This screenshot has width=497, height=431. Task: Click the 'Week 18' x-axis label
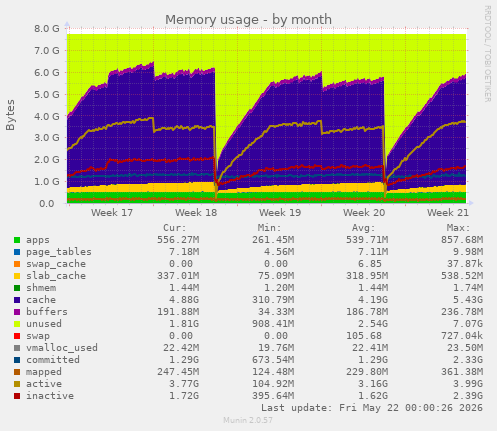(196, 213)
